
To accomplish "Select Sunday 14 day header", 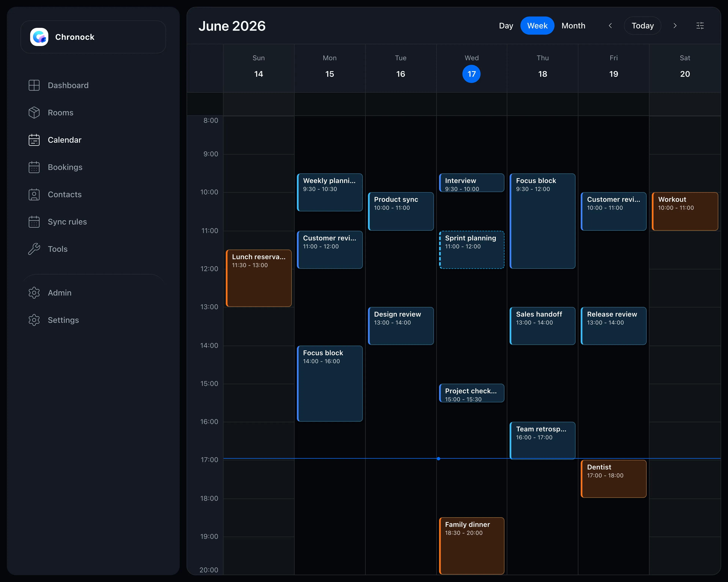I will pos(259,68).
